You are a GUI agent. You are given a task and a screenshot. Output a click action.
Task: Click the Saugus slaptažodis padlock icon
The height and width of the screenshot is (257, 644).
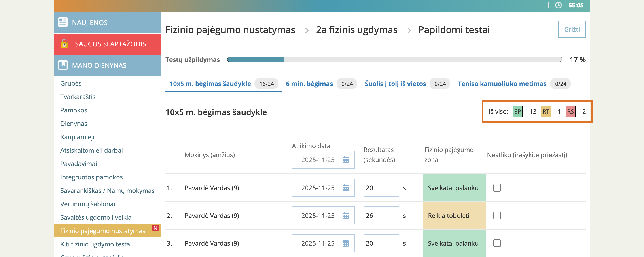[x=64, y=44]
